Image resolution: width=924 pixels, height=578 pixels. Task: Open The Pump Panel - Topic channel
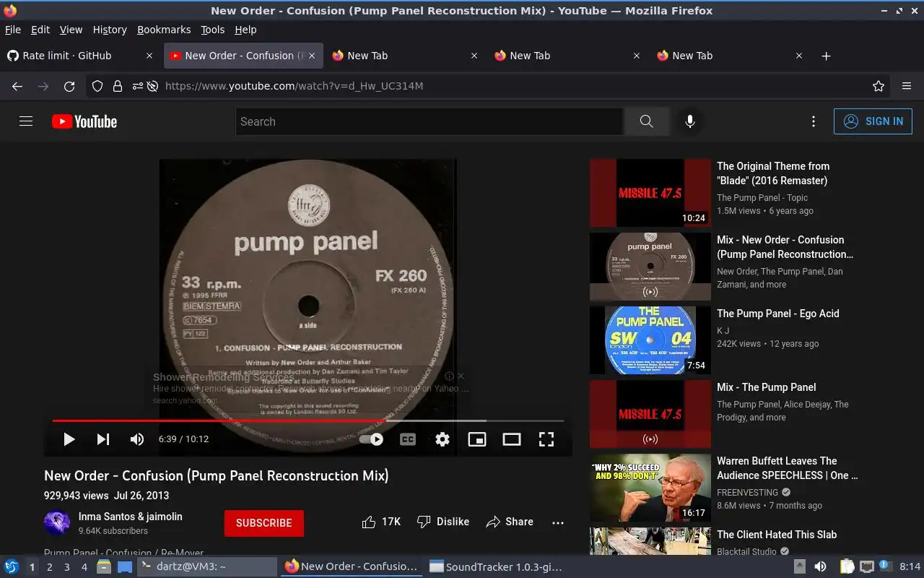click(x=762, y=198)
